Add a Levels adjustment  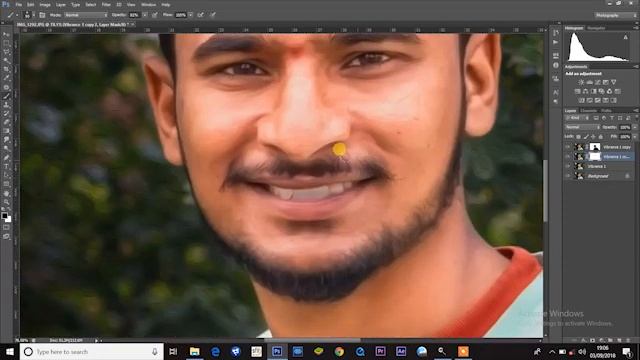click(x=589, y=82)
